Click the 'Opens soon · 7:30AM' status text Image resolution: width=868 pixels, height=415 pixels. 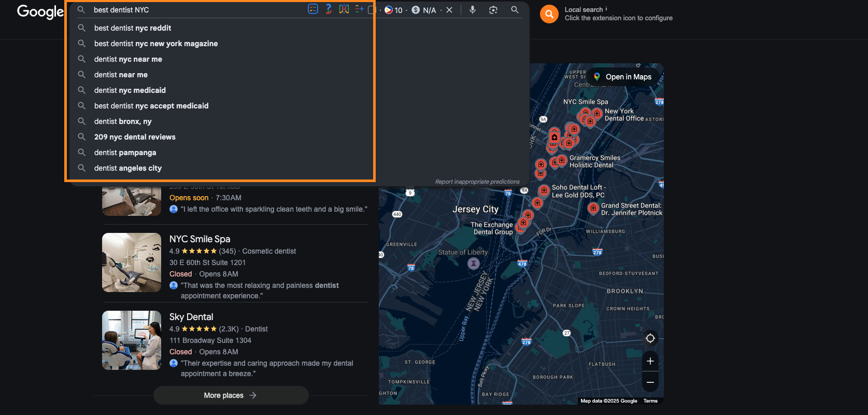point(205,198)
